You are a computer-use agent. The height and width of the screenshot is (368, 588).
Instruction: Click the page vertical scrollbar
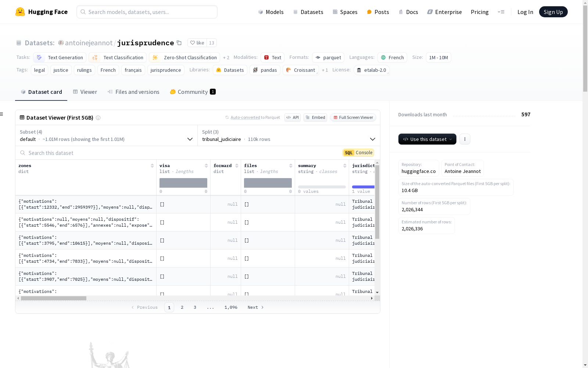585,48
